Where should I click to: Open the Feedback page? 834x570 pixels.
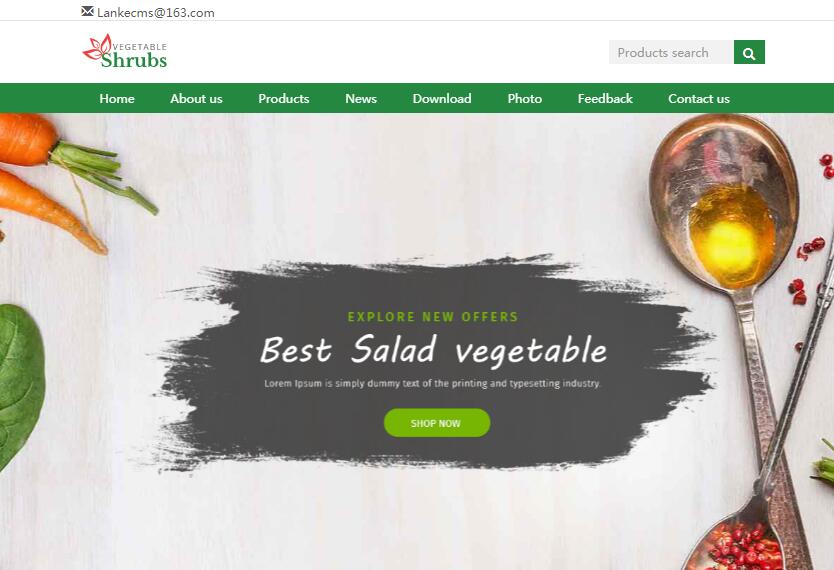point(605,98)
